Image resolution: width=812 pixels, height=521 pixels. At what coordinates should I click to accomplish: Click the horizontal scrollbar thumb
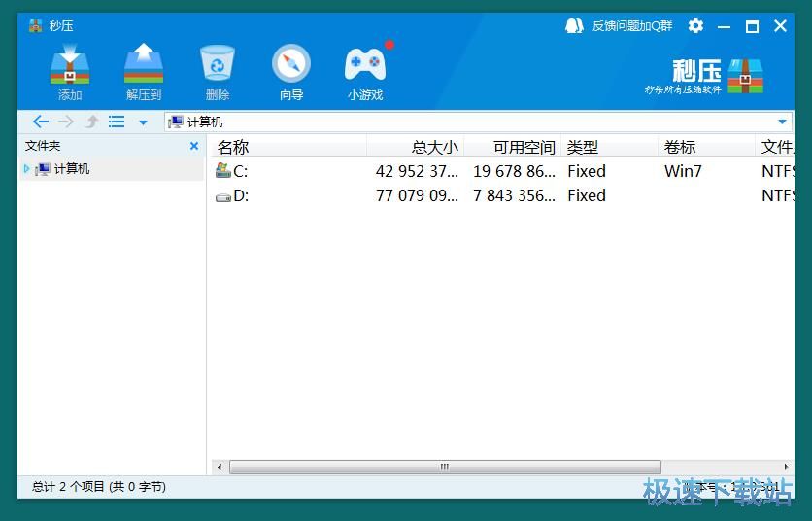coord(445,467)
